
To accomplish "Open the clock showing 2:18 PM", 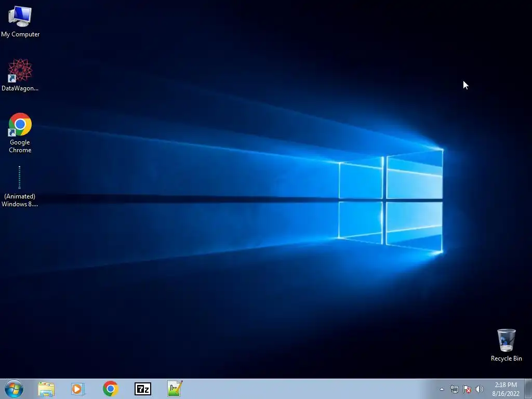I will click(x=506, y=389).
